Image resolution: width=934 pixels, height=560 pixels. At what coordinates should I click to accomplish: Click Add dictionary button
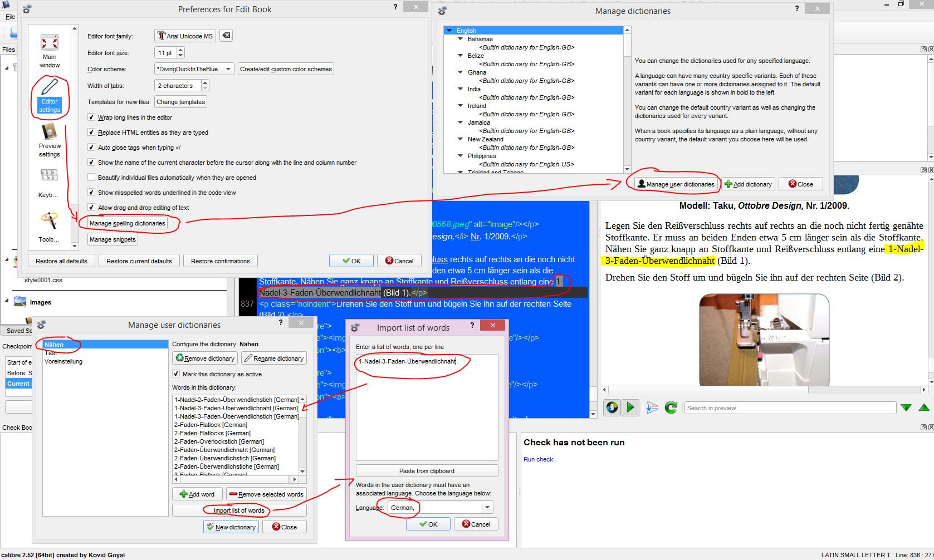(x=748, y=184)
